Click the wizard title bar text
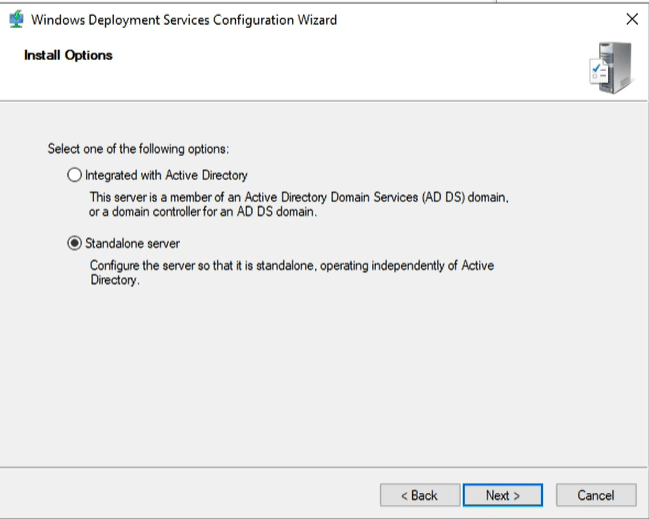The width and height of the screenshot is (649, 519). pyautogui.click(x=184, y=19)
